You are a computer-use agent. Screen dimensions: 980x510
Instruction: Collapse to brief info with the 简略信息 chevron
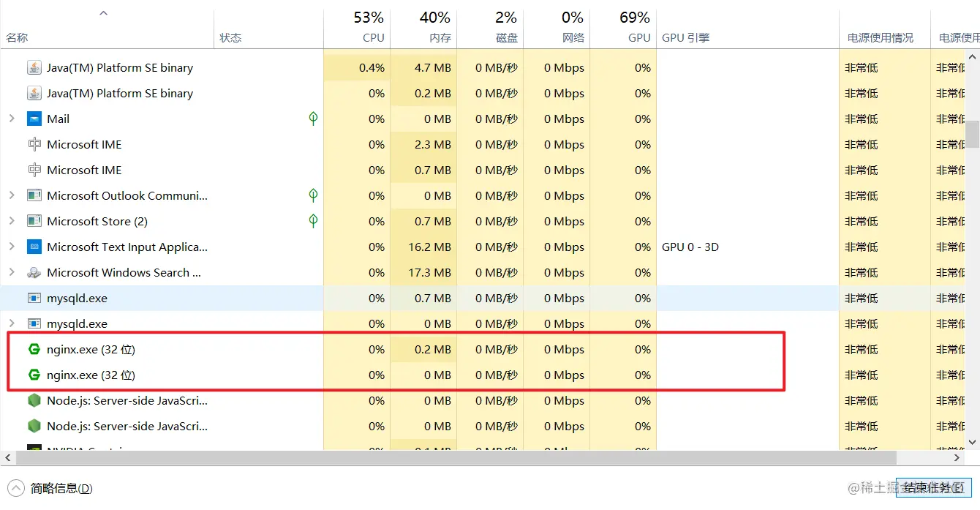[x=15, y=488]
